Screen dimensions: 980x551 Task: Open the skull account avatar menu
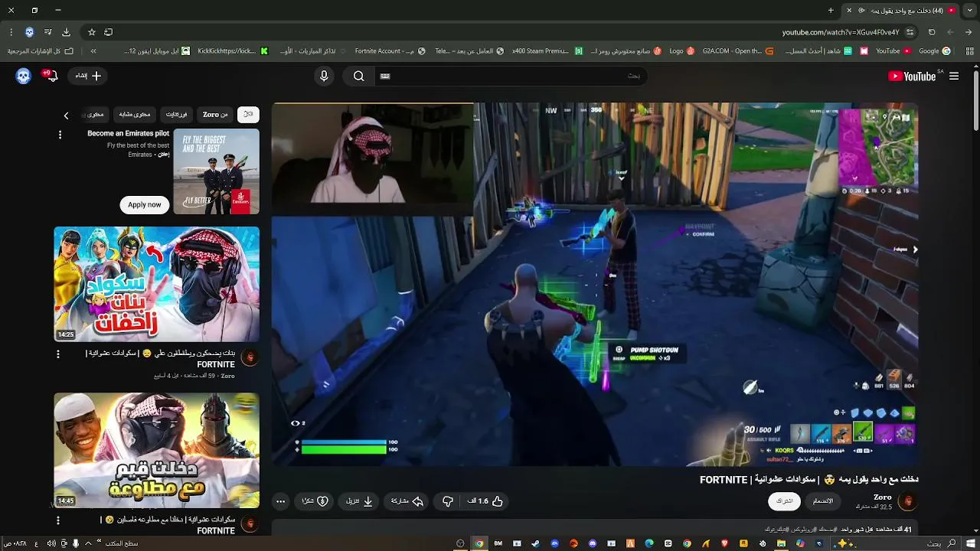(x=24, y=76)
